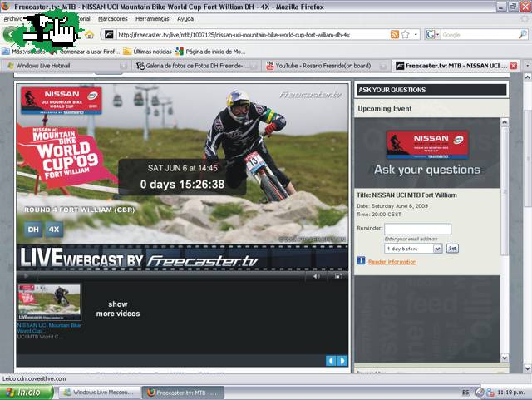Open the Archivo menu

(13, 19)
